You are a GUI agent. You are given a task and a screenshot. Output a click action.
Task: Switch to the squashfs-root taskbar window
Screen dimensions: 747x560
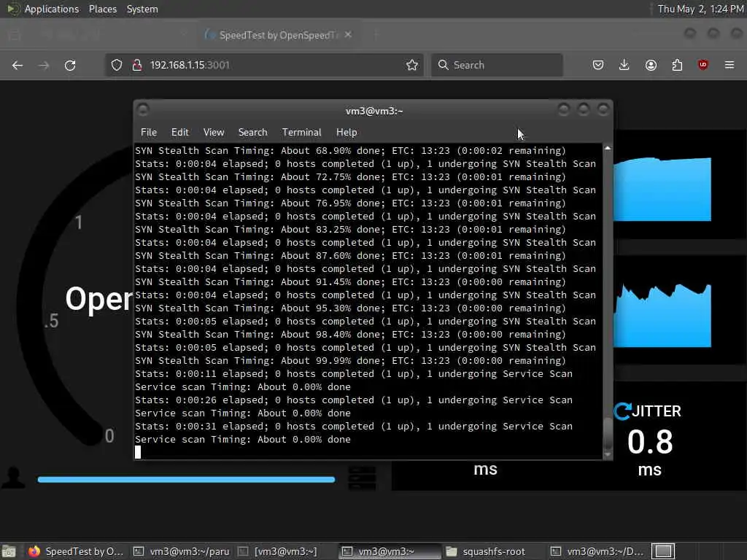(x=486, y=551)
